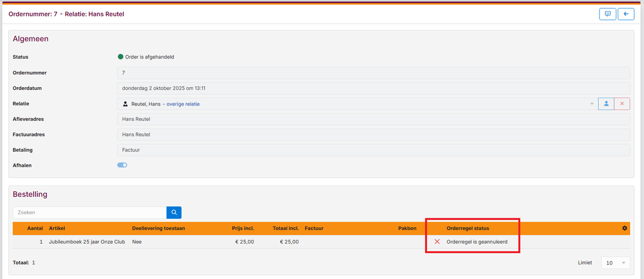
Task: Expand the Relatie dropdown arrow
Action: (x=592, y=104)
